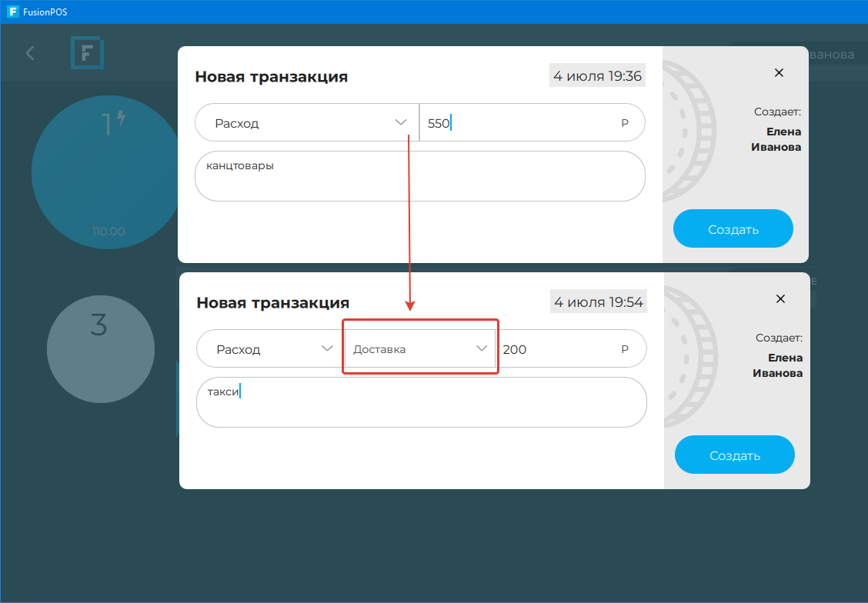This screenshot has height=603, width=868.
Task: Expand the Доставка category dropdown
Action: (x=419, y=349)
